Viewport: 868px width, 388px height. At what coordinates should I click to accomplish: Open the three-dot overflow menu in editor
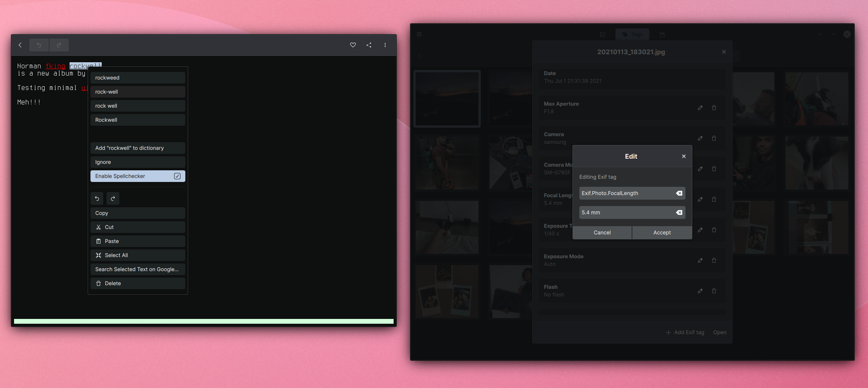[x=385, y=45]
